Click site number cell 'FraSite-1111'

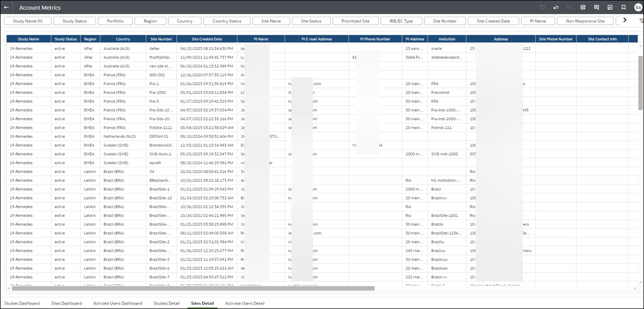pos(161,128)
